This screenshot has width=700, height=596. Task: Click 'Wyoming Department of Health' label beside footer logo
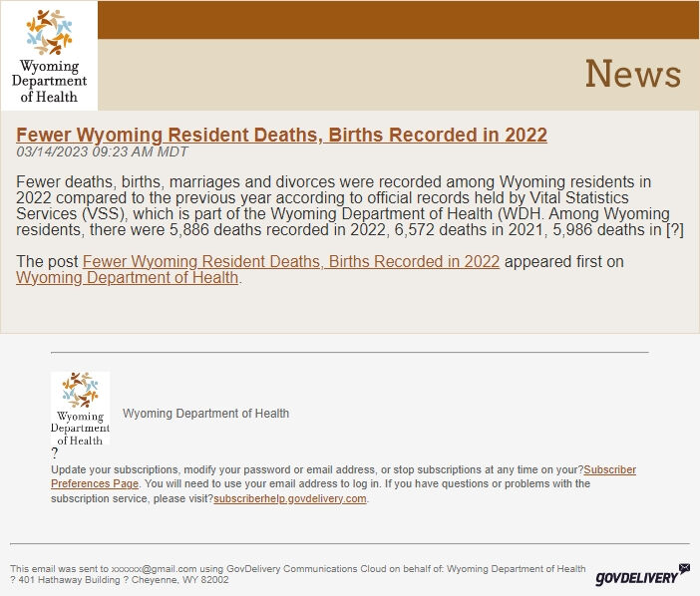(x=205, y=413)
